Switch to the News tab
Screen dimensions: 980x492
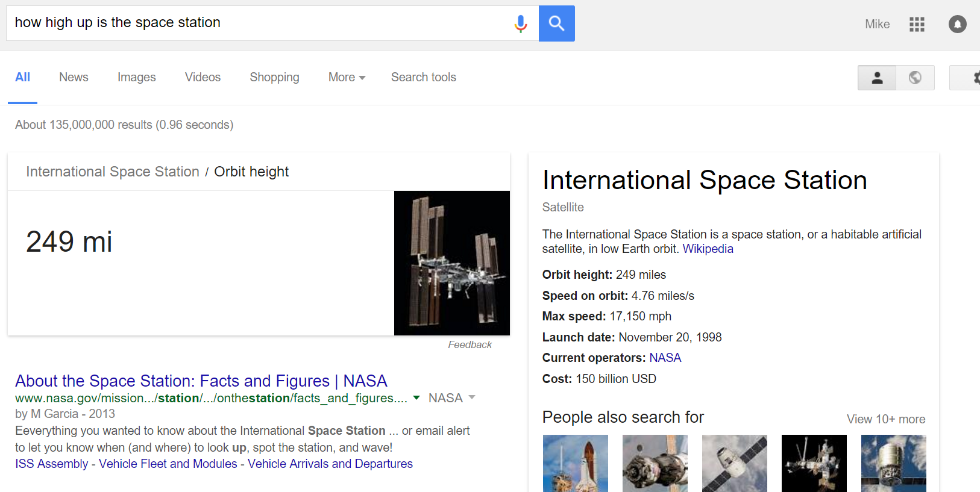point(74,77)
